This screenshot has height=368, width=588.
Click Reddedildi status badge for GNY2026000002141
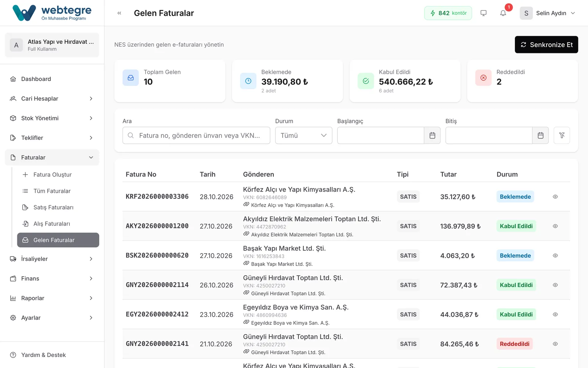pos(514,344)
